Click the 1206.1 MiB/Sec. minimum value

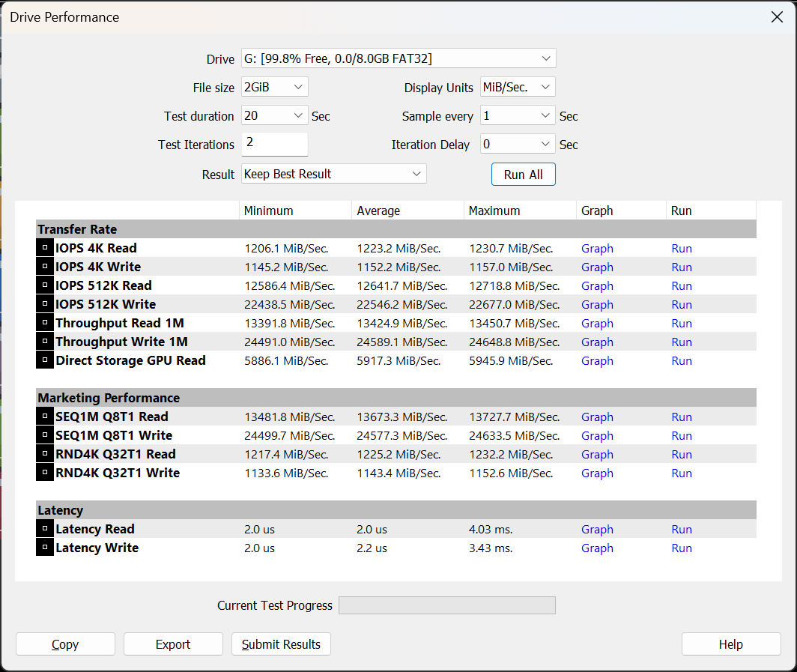(286, 248)
